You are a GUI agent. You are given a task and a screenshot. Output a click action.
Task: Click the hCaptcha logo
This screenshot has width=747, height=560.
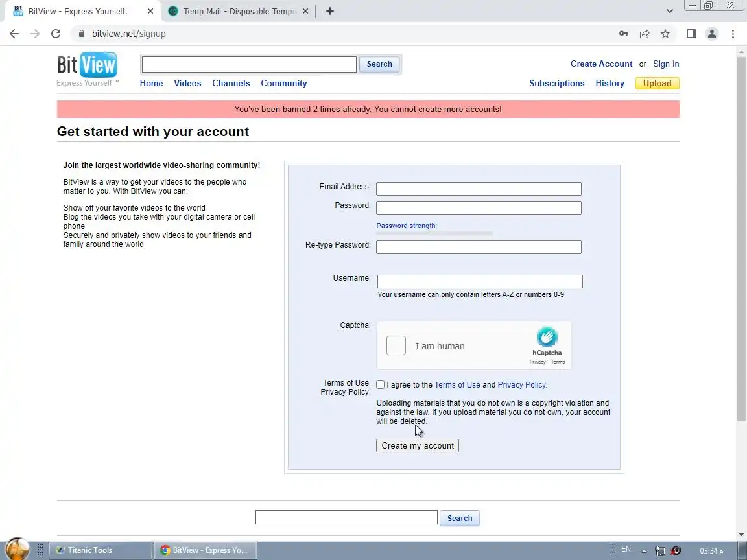pyautogui.click(x=547, y=337)
